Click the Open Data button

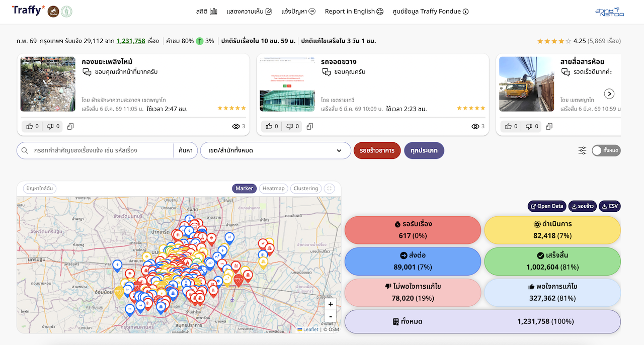(x=546, y=206)
